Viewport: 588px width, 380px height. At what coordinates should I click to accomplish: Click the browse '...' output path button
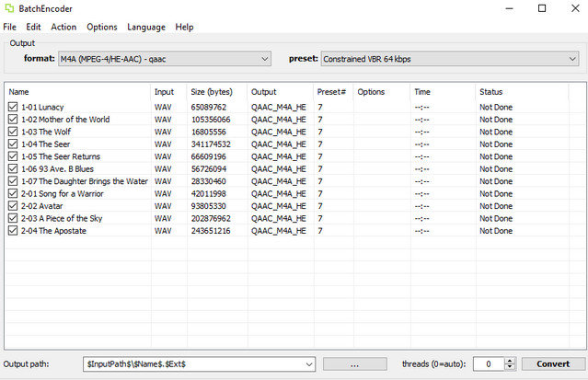(355, 363)
